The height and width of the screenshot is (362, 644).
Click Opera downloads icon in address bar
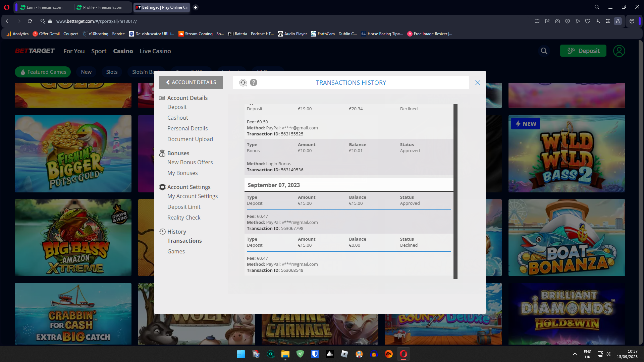(597, 21)
